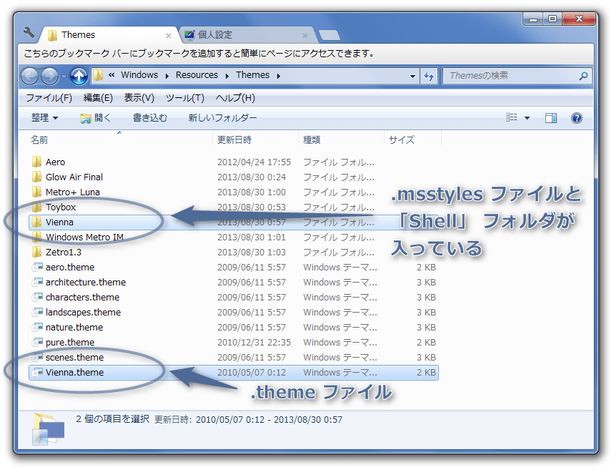
Task: Click the help question mark icon
Action: (x=576, y=118)
